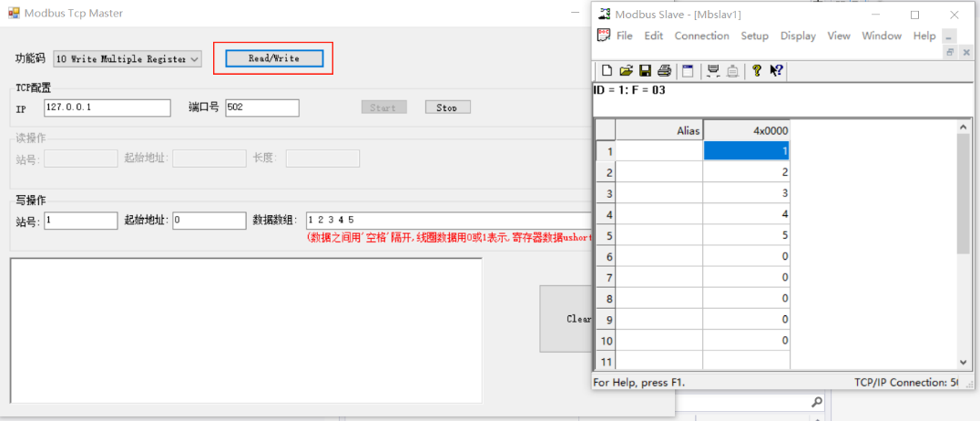Click the data array input field
Screen dimensions: 980x421
[448, 221]
